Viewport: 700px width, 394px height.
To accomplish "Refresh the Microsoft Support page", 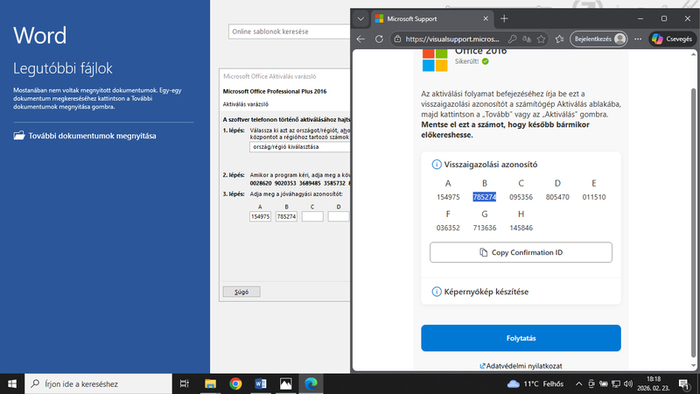I will (379, 39).
